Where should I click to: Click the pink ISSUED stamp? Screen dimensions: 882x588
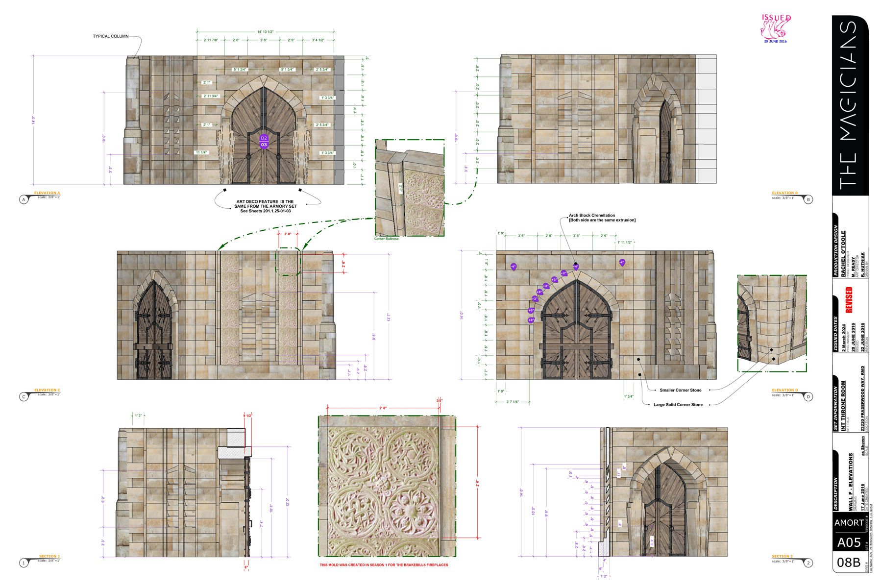pyautogui.click(x=775, y=27)
